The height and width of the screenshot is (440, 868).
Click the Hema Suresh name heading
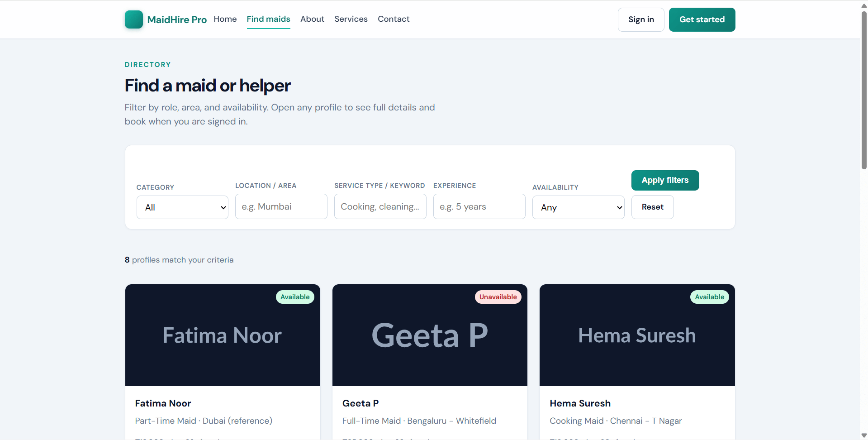[x=580, y=403]
